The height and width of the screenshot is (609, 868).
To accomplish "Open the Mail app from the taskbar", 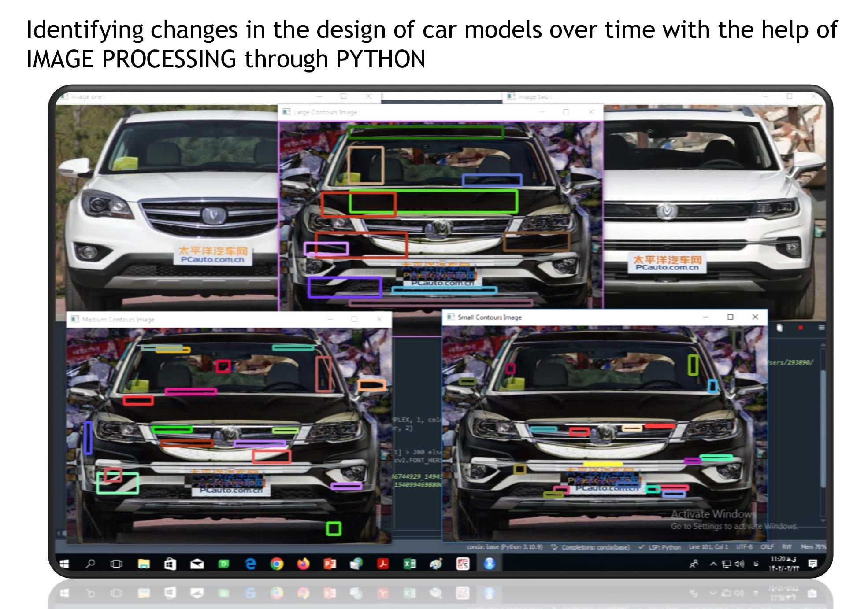I will pyautogui.click(x=197, y=564).
